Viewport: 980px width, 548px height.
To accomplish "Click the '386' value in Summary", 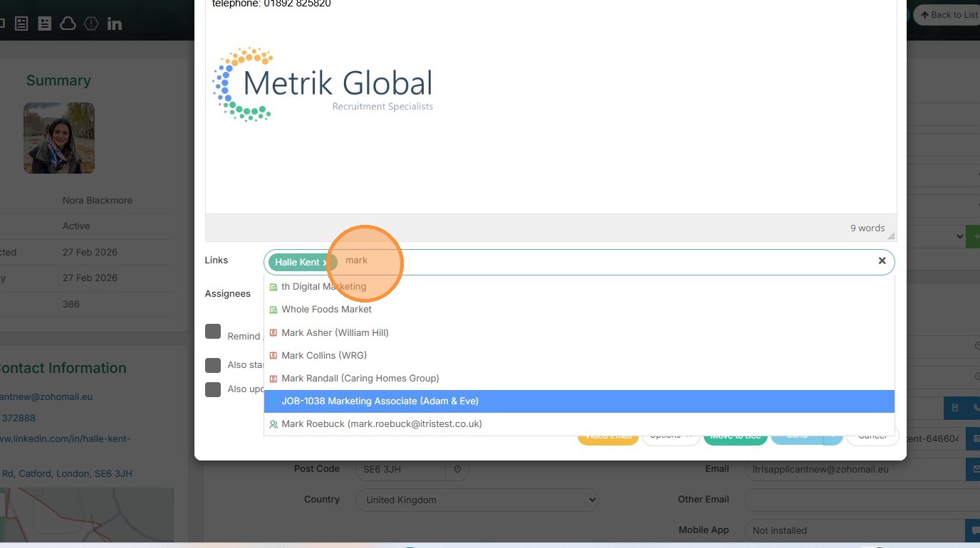I will pos(71,304).
